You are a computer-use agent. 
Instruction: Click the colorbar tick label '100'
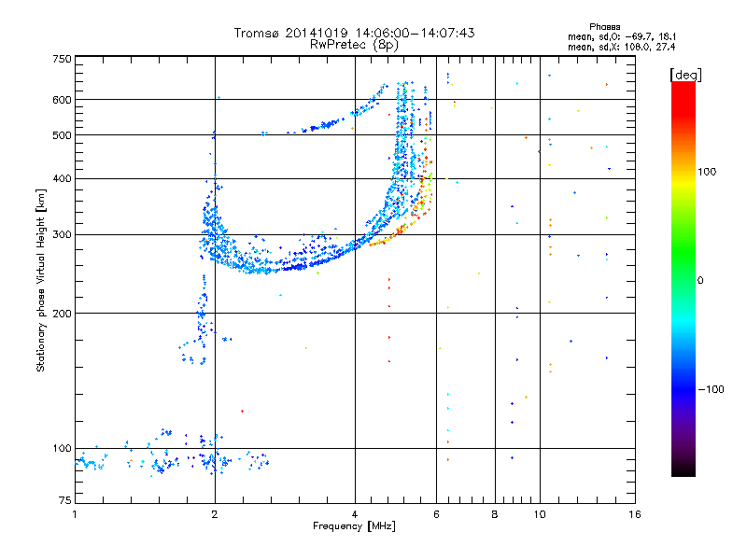click(x=707, y=172)
